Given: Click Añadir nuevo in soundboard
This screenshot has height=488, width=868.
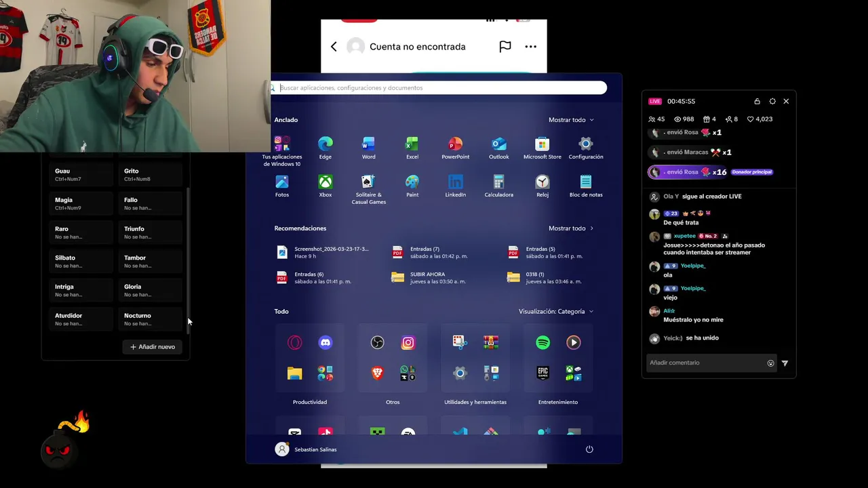Looking at the screenshot, I should tap(153, 347).
